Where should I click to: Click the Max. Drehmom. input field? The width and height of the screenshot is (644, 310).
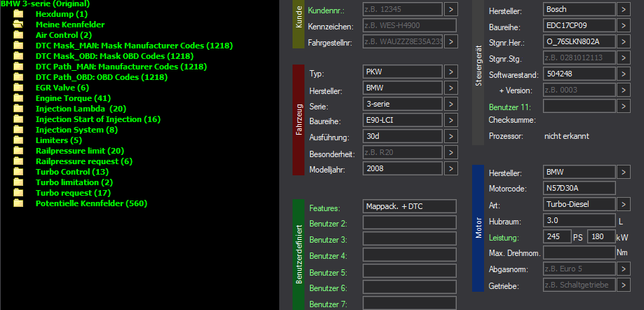[x=578, y=252]
